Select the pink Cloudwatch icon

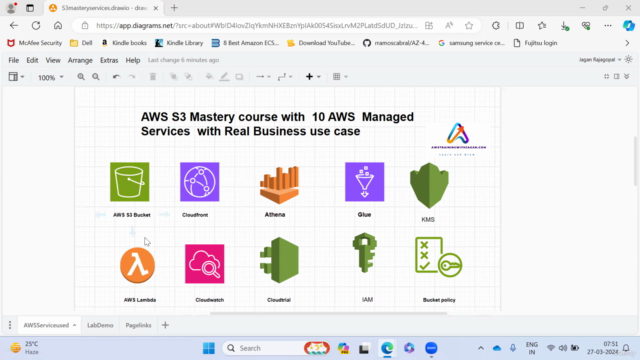[x=204, y=264]
